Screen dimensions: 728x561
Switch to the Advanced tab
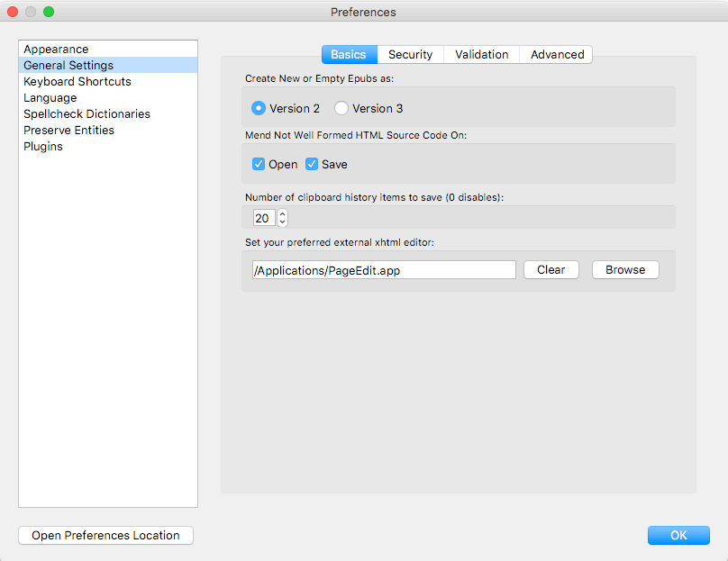(557, 54)
